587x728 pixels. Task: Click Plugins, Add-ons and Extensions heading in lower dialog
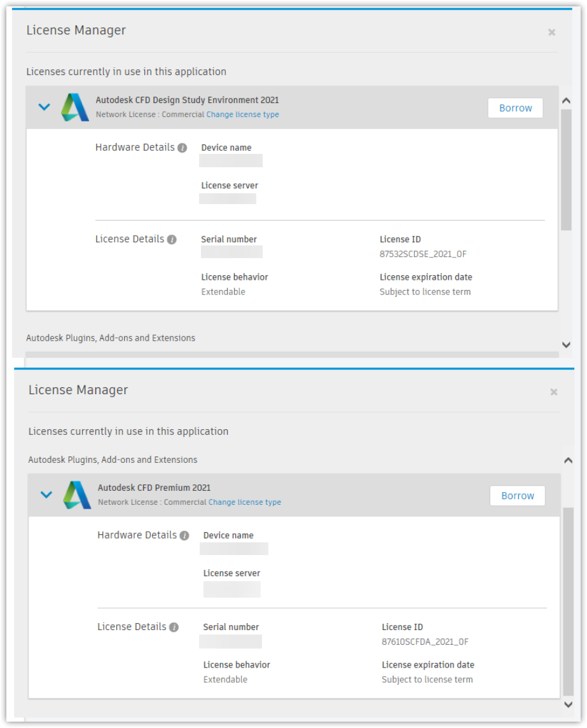click(113, 460)
